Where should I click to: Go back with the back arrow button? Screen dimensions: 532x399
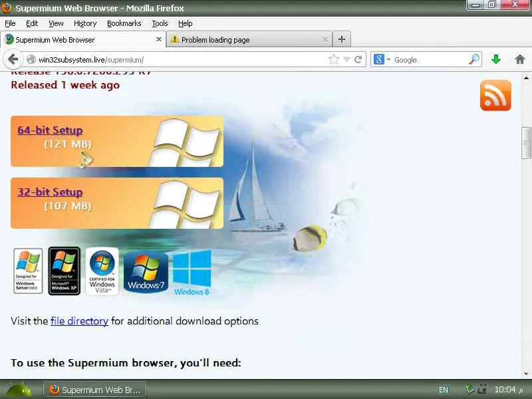pyautogui.click(x=13, y=59)
